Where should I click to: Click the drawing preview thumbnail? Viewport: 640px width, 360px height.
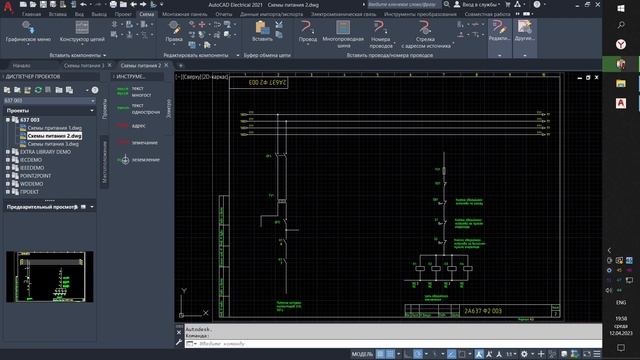(50, 277)
